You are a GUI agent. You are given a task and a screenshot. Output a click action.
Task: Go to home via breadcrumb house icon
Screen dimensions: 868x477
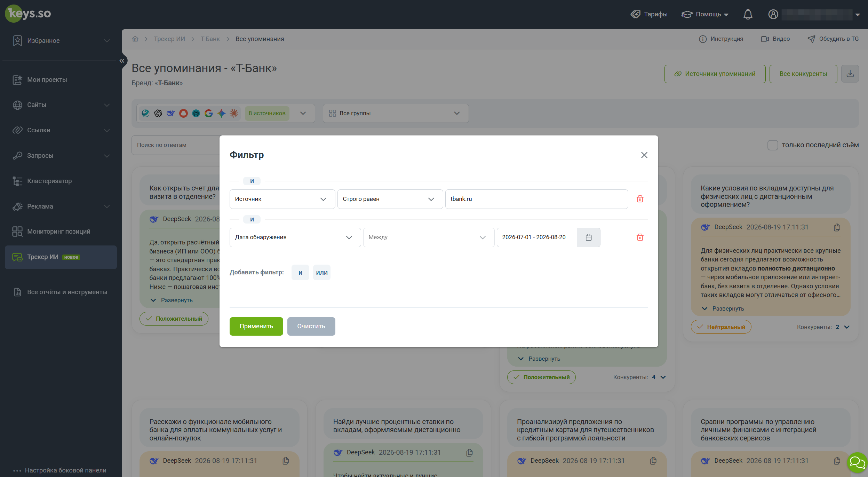click(x=135, y=39)
